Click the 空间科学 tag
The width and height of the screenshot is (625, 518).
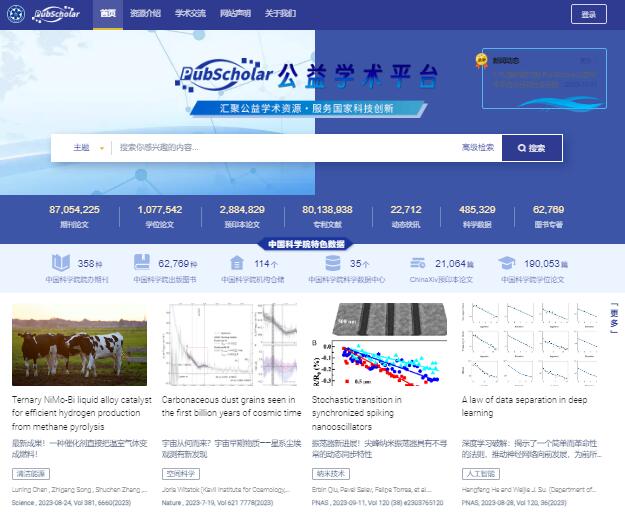(181, 474)
